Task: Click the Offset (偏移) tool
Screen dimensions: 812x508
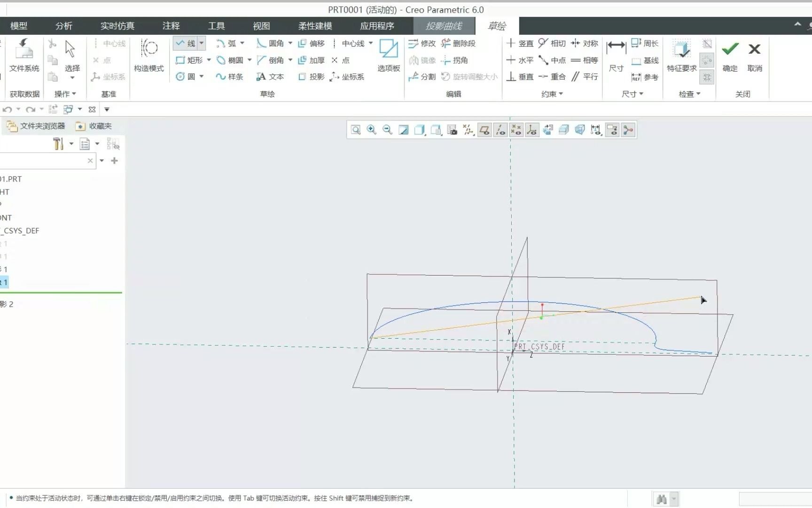Action: click(311, 43)
